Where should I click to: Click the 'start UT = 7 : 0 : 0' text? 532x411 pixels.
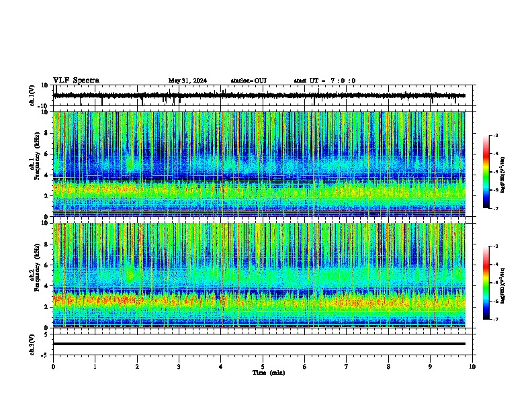[x=324, y=81]
